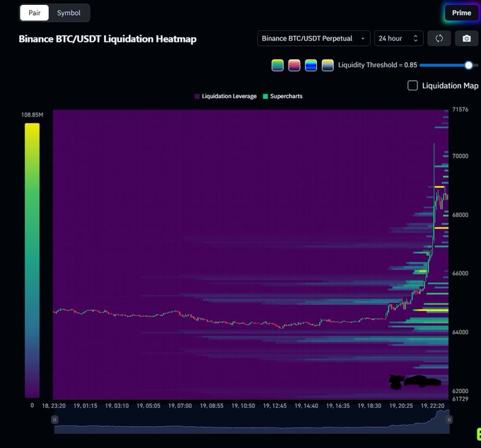Click the 18, 23:20 time label
The image size is (481, 448).
click(54, 406)
